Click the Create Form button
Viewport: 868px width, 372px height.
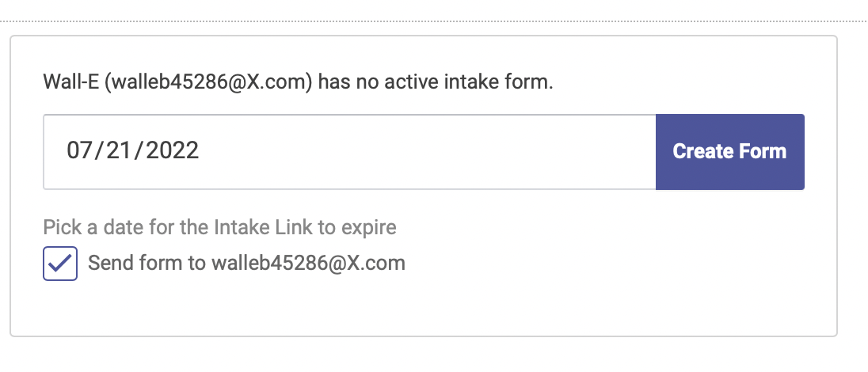[729, 152]
